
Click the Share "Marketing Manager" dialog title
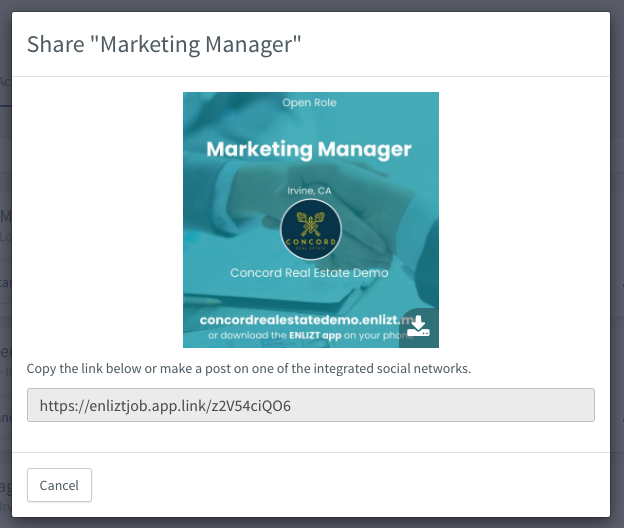pos(164,44)
